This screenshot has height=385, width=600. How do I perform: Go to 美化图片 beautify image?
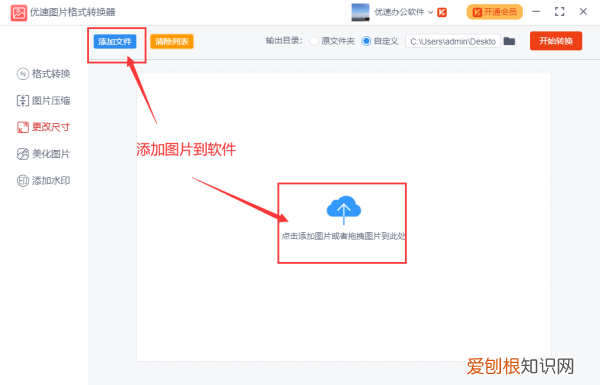click(44, 154)
